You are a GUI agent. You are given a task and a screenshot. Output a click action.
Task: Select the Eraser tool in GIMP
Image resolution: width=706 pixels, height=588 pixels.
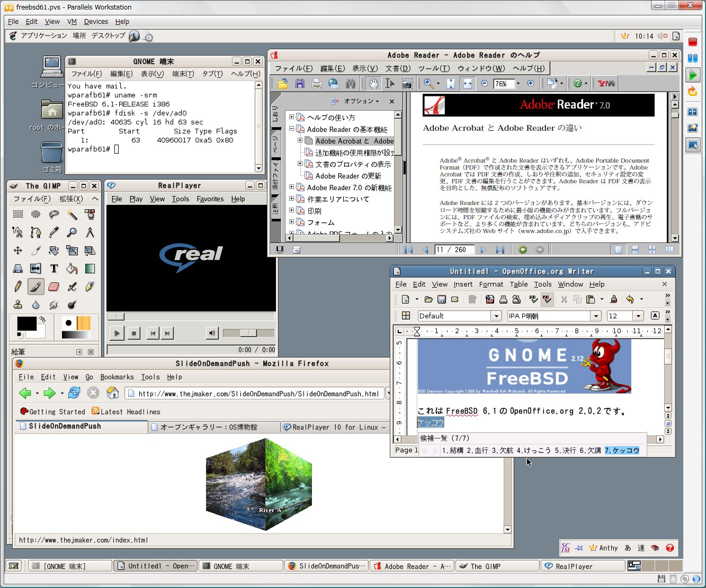(54, 287)
